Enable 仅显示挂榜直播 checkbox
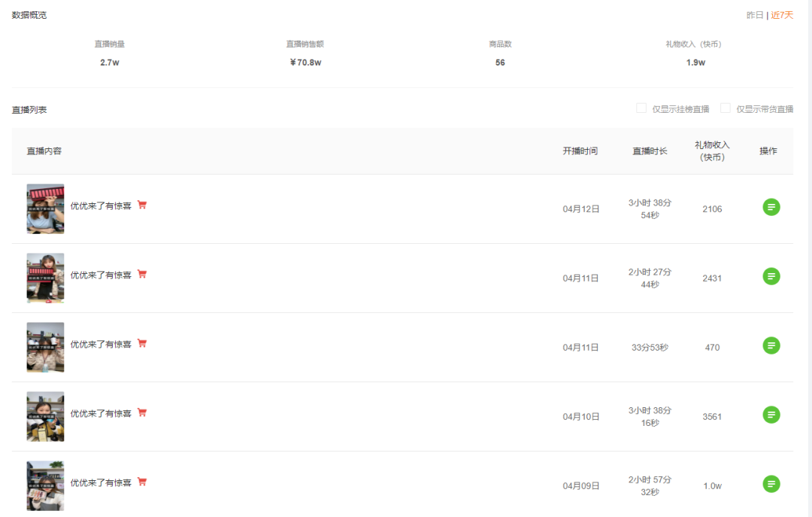 [x=641, y=108]
